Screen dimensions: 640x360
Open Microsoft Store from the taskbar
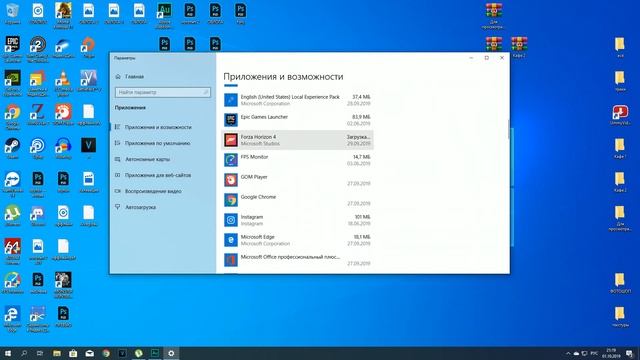tap(73, 353)
